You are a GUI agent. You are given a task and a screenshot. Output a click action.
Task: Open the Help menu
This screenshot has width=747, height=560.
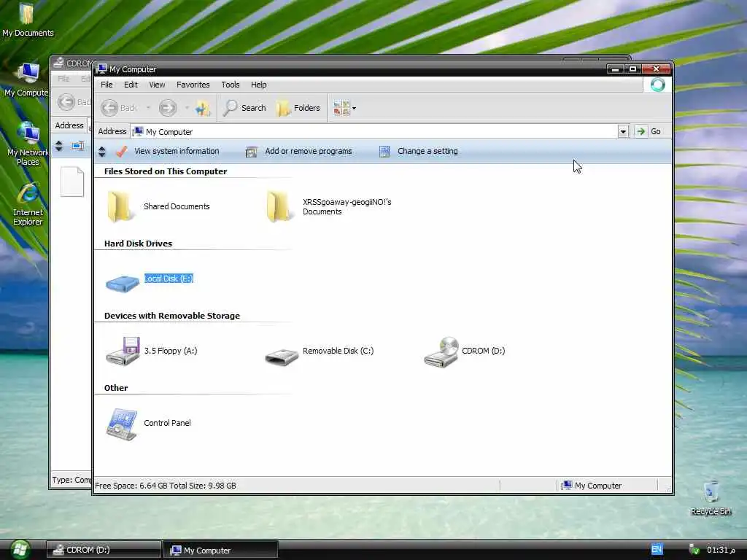click(x=259, y=85)
